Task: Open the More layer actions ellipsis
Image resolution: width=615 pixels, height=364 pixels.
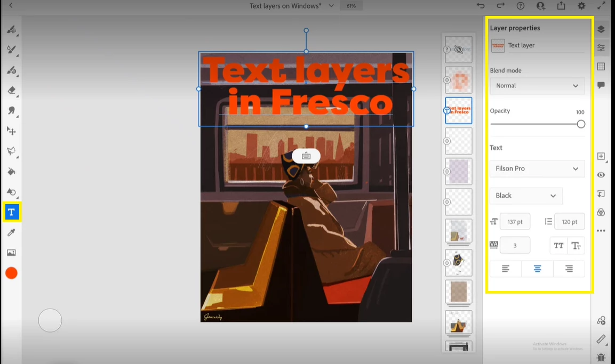Action: point(601,231)
